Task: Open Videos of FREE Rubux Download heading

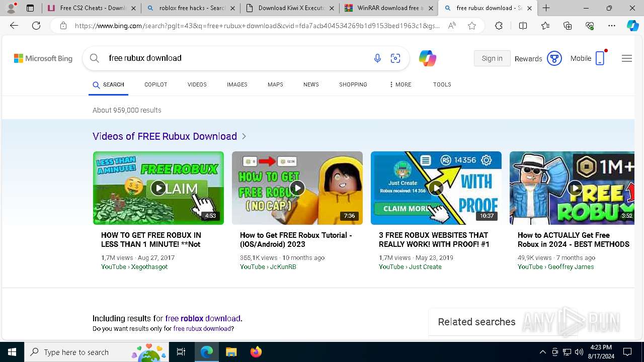Action: pyautogui.click(x=165, y=136)
